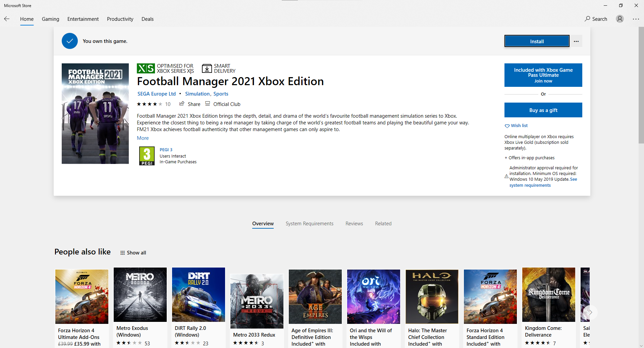This screenshot has height=348, width=644.
Task: Select the Home tab
Action: 27,19
